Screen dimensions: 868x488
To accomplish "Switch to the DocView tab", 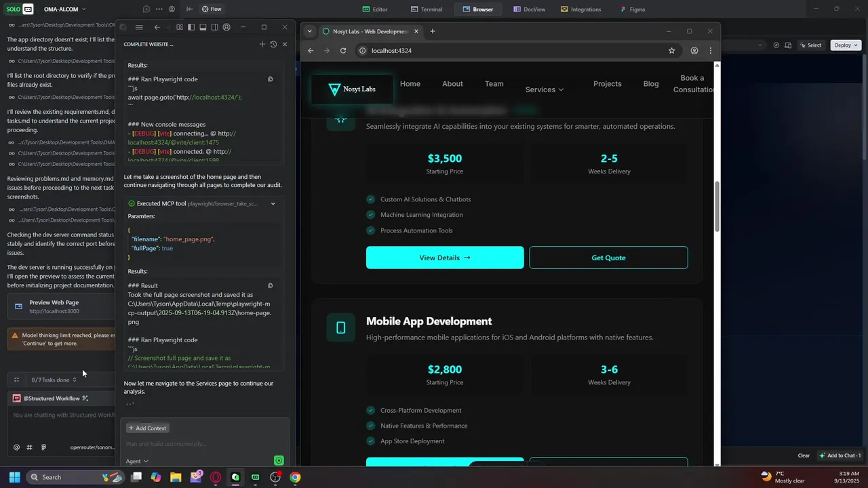I will (530, 9).
